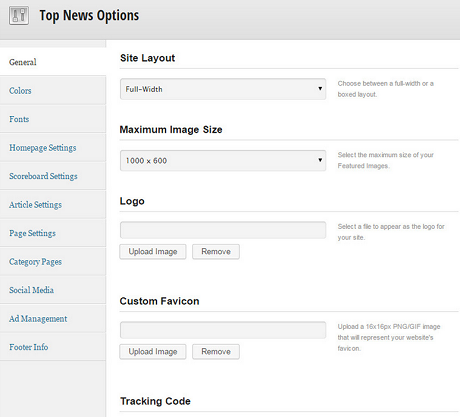
Task: Focus the Logo file path field
Action: coord(223,230)
